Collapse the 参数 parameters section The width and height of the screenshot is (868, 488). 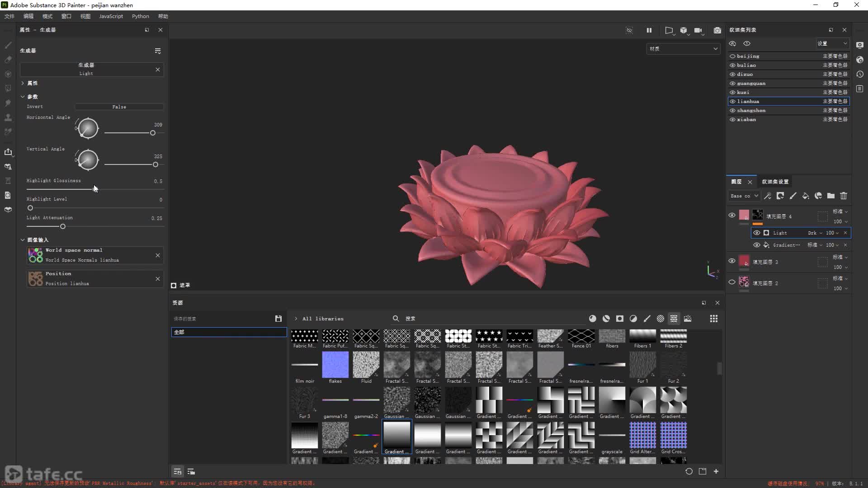click(23, 97)
